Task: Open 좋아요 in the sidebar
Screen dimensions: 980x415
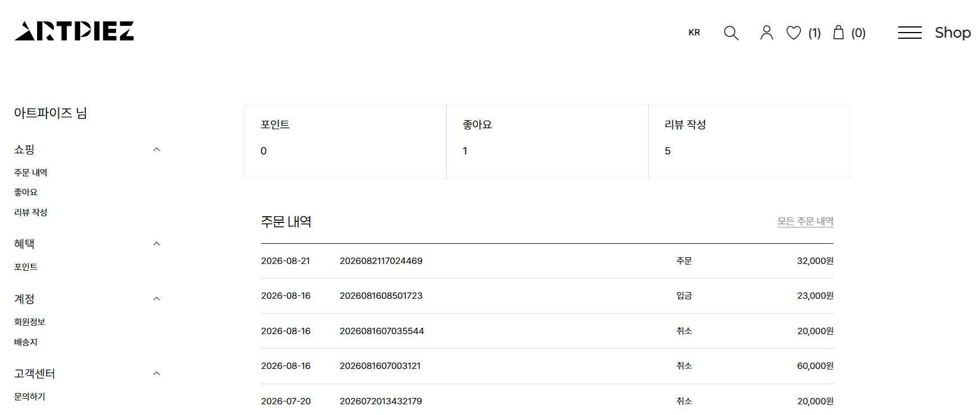Action: 26,192
